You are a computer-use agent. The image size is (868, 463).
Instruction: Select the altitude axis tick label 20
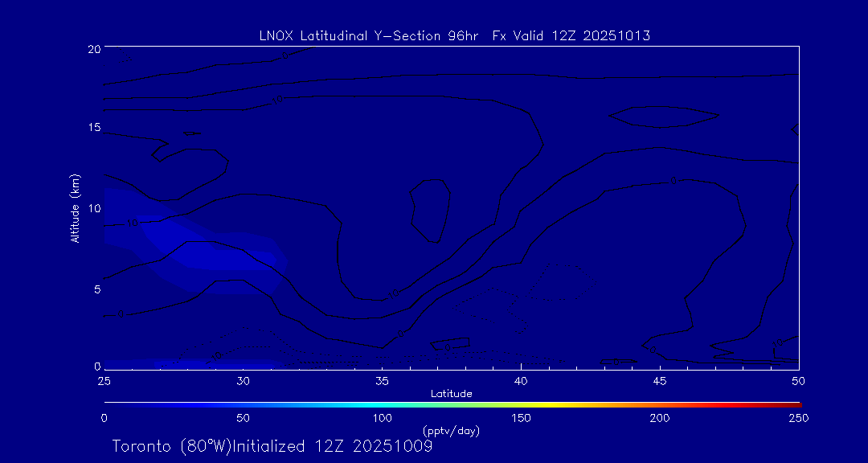[x=92, y=48]
